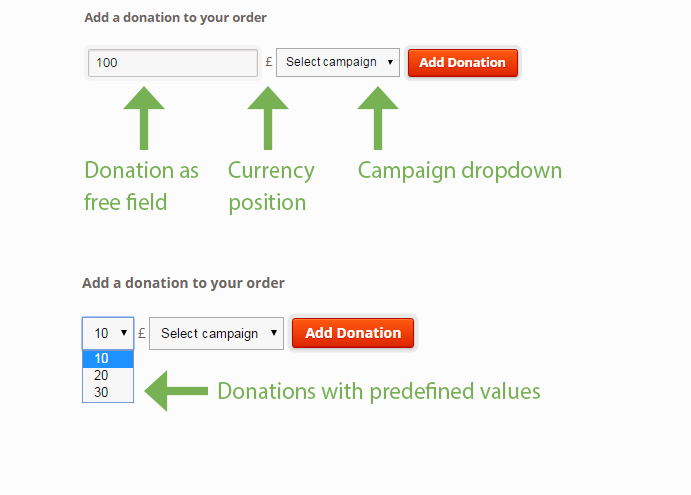Viewport: 691px width, 495px height.
Task: Select the highlighted 10 option in the list
Action: (x=108, y=359)
